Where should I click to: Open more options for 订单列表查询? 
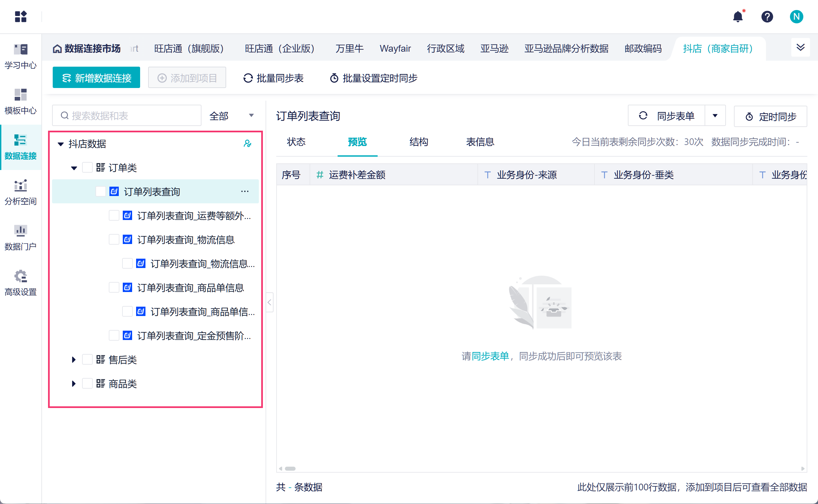click(x=245, y=191)
